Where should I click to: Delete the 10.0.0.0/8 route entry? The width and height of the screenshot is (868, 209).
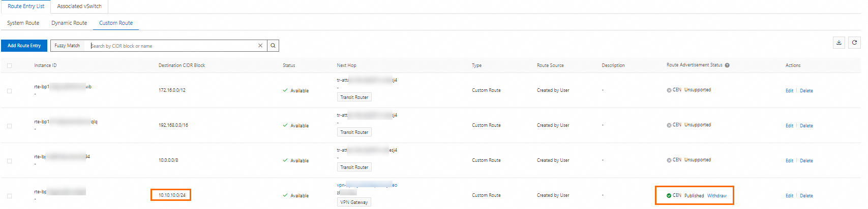click(806, 161)
